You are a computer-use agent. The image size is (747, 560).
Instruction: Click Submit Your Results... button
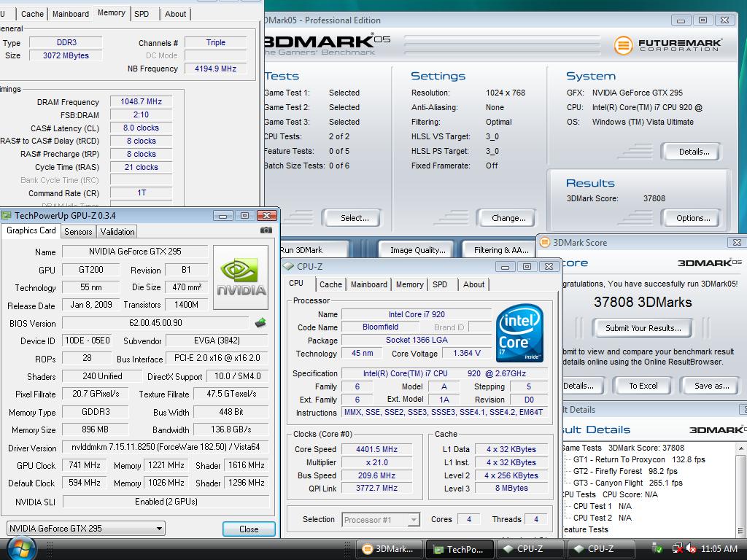tap(643, 328)
